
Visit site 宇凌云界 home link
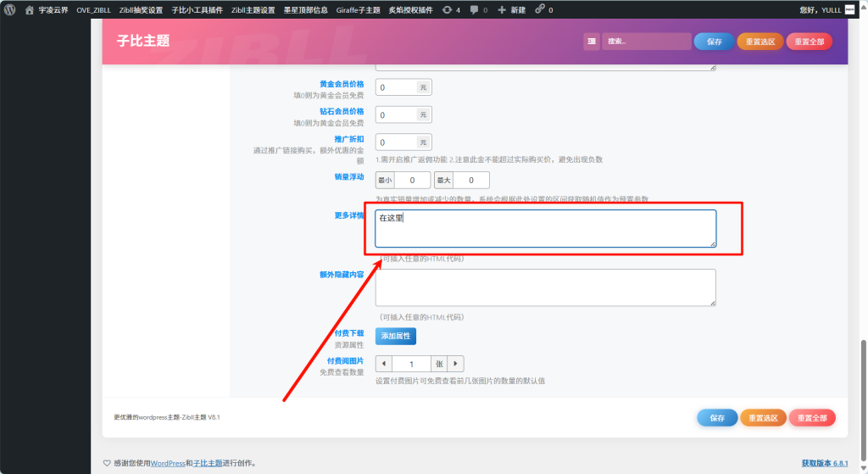pyautogui.click(x=47, y=10)
